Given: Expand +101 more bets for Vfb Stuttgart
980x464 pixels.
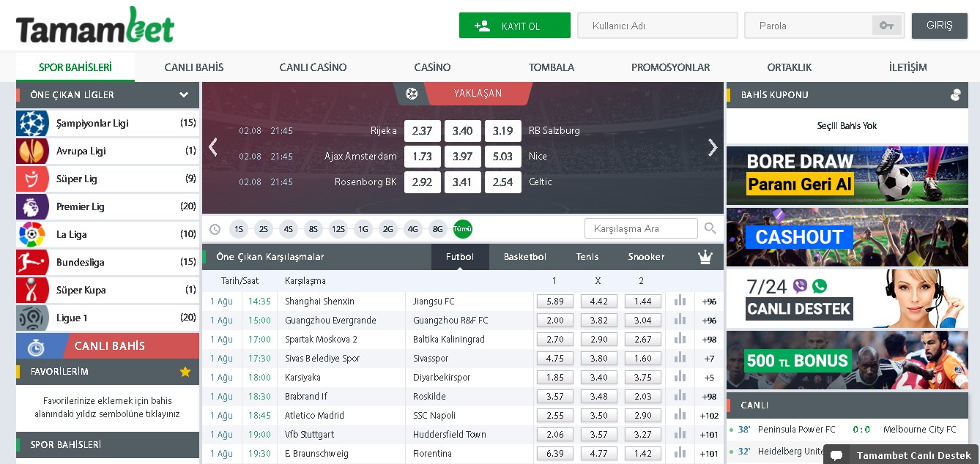Looking at the screenshot, I should (709, 434).
